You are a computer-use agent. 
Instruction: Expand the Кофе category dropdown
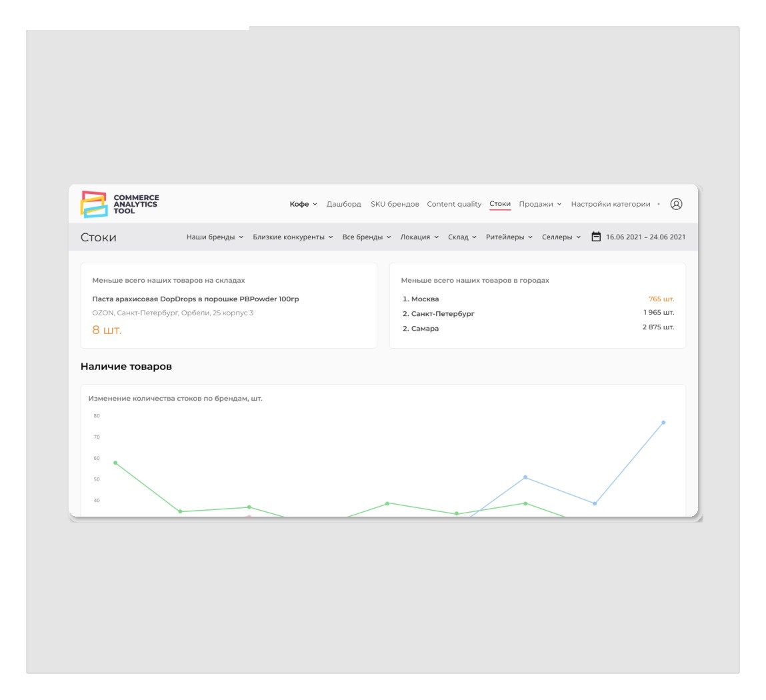[x=303, y=204]
